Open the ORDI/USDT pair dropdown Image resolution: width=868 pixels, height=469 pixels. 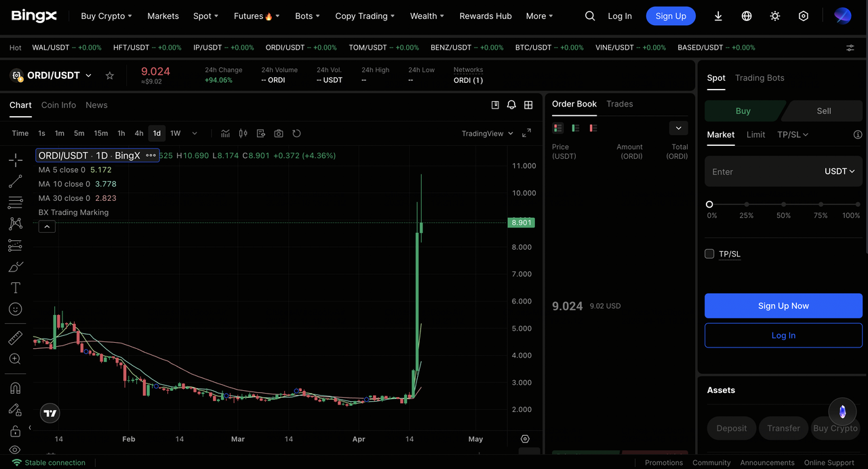(88, 75)
